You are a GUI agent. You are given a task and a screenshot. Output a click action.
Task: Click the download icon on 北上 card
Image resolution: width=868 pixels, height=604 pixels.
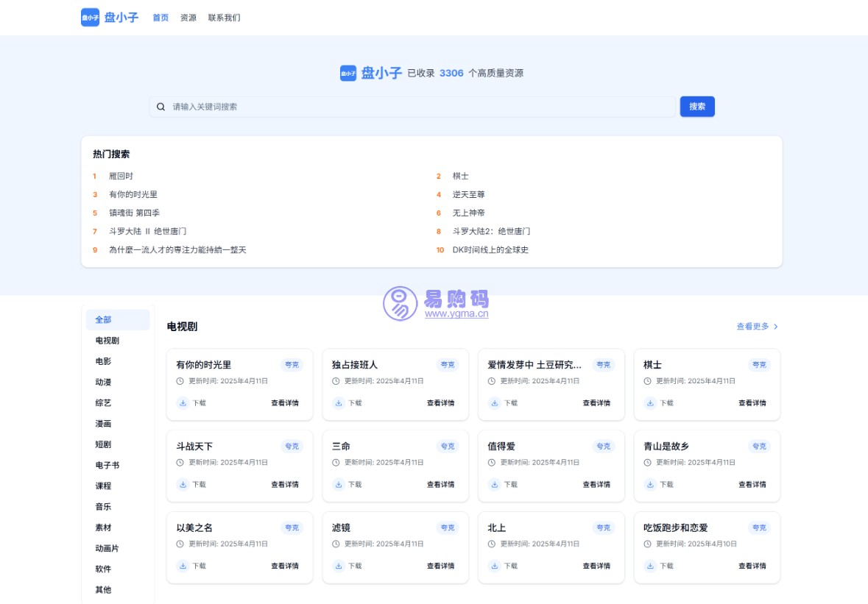(494, 566)
